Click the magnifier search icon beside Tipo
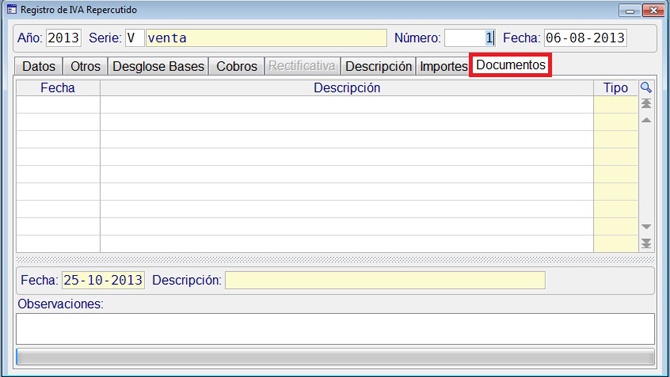The width and height of the screenshot is (670, 377). coord(646,88)
